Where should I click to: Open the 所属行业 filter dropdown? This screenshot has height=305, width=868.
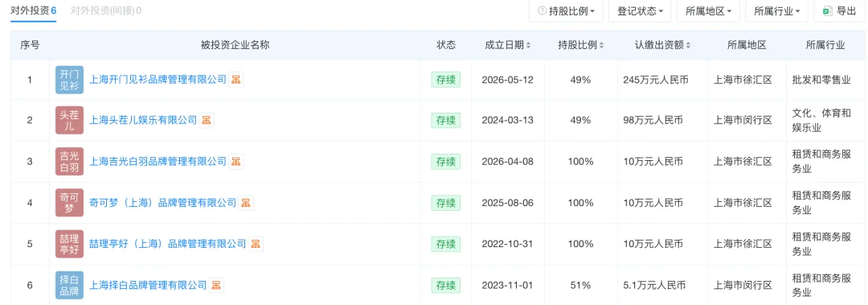[776, 11]
